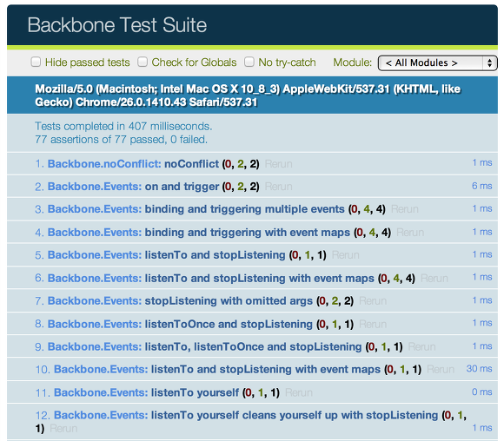Rerun binding and triggering with event maps
This screenshot has width=504, height=441.
click(x=410, y=233)
